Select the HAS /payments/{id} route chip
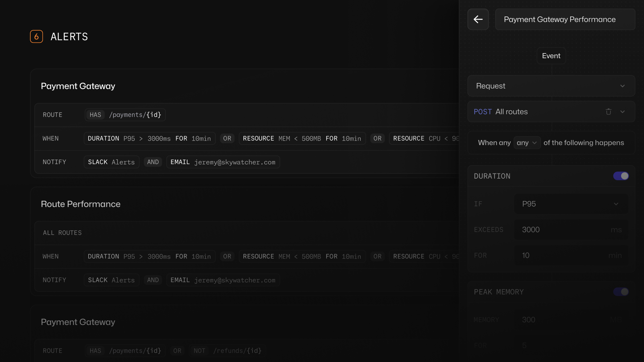644x362 pixels. [125, 115]
